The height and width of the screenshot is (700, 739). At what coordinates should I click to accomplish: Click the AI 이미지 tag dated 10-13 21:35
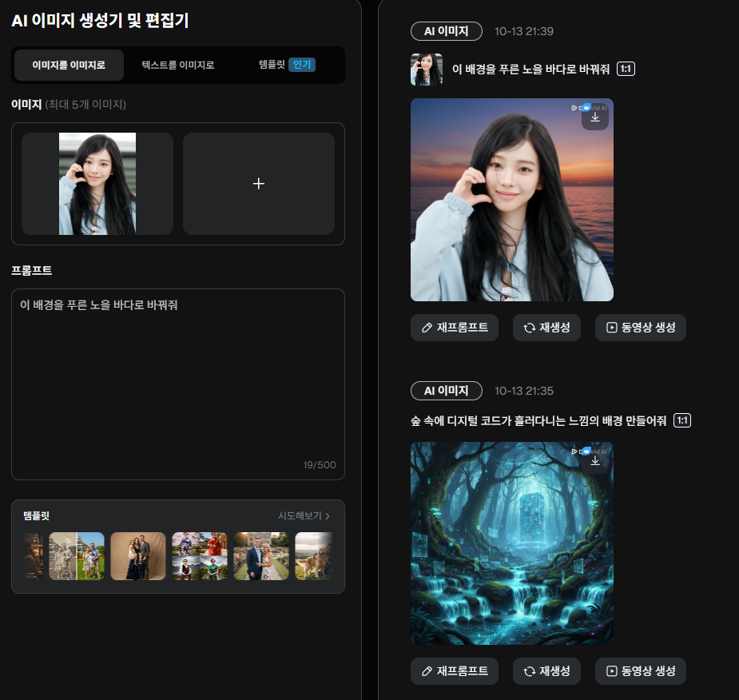click(447, 391)
